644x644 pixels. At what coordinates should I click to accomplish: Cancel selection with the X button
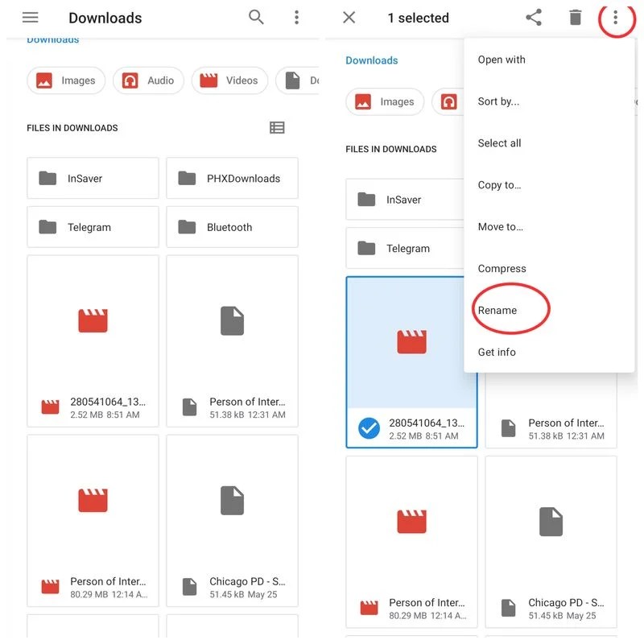point(348,17)
